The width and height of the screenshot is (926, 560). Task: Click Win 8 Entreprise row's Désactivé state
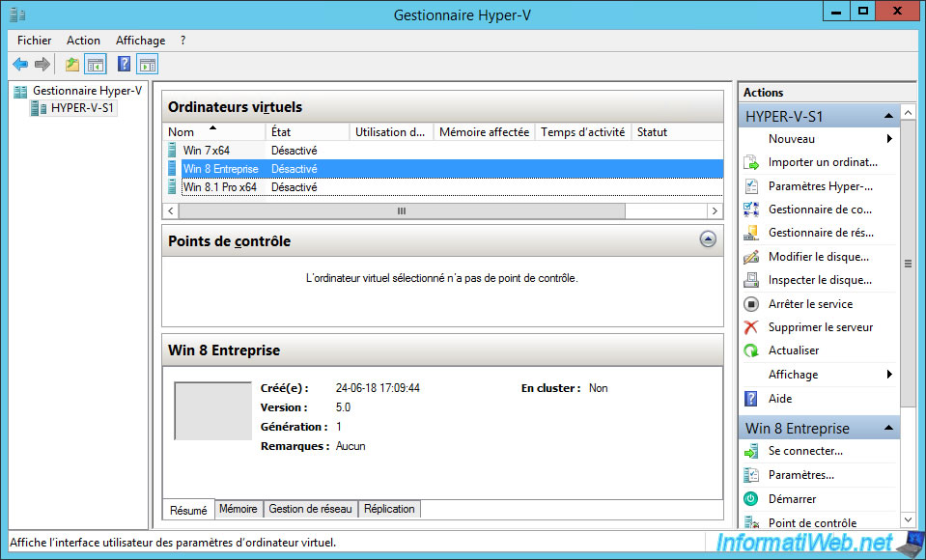point(295,169)
